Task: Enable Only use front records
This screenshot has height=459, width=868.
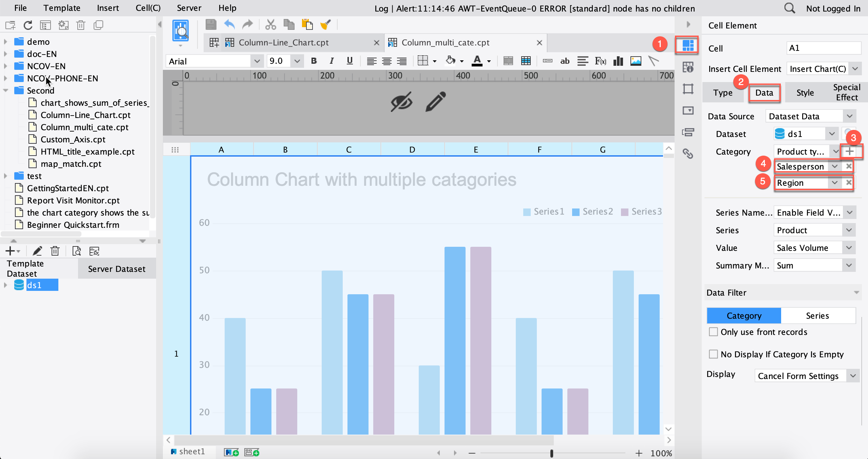Action: click(x=714, y=332)
